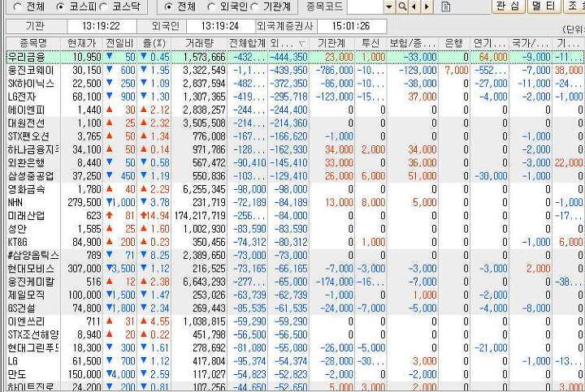Sort by 은행 column header
The width and height of the screenshot is (585, 392).
(x=454, y=43)
